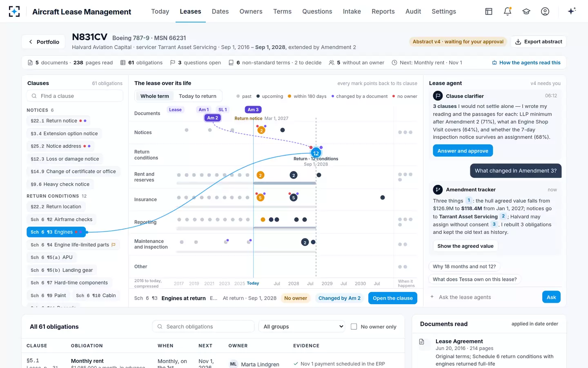
Task: Open the layout panel icon in header
Action: click(x=489, y=11)
